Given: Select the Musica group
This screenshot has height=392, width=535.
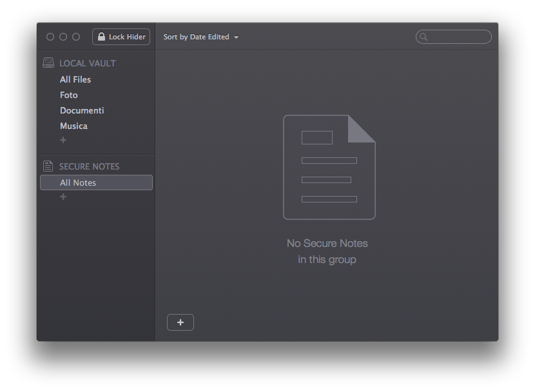Looking at the screenshot, I should (73, 126).
